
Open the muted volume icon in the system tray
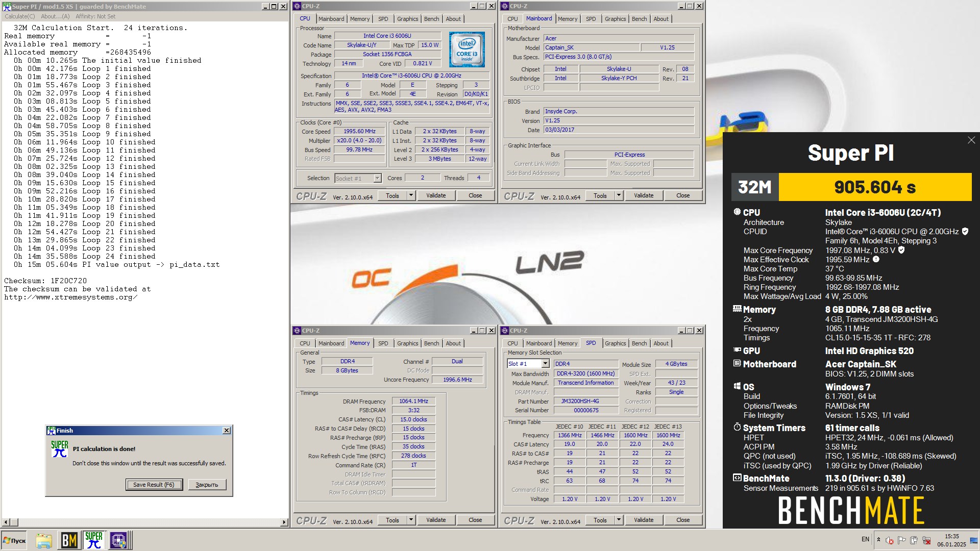pyautogui.click(x=890, y=540)
